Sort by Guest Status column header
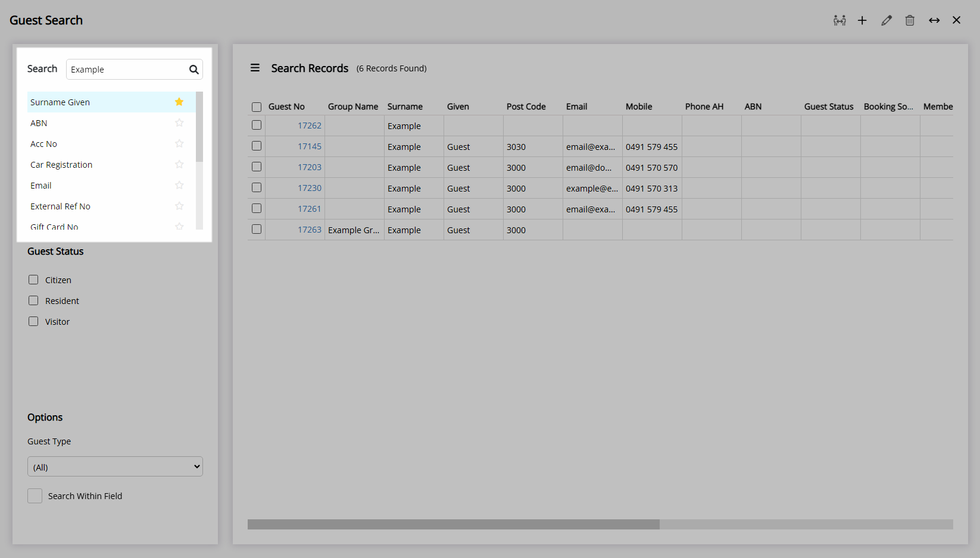Image resolution: width=980 pixels, height=558 pixels. (829, 106)
